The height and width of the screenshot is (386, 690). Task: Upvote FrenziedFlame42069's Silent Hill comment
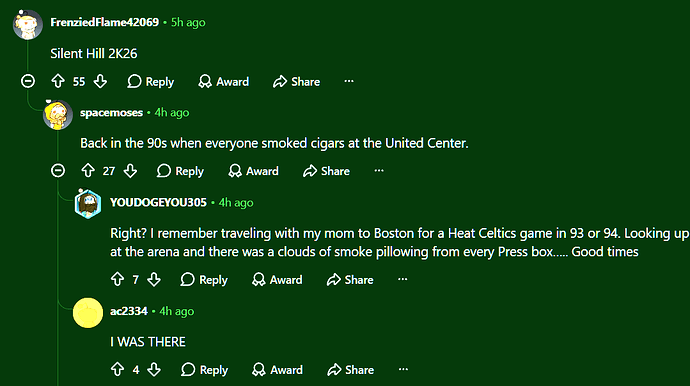[58, 81]
